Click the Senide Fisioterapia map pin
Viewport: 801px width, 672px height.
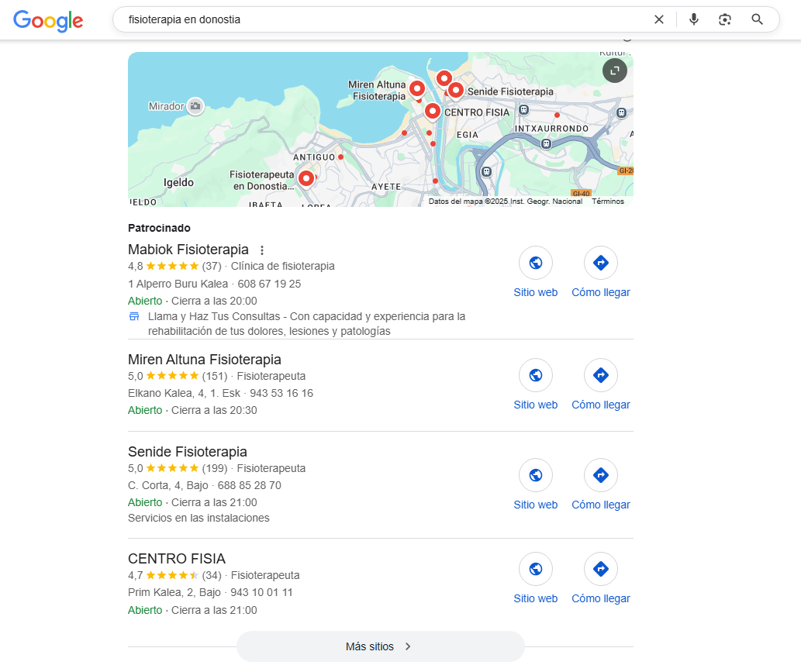click(456, 91)
